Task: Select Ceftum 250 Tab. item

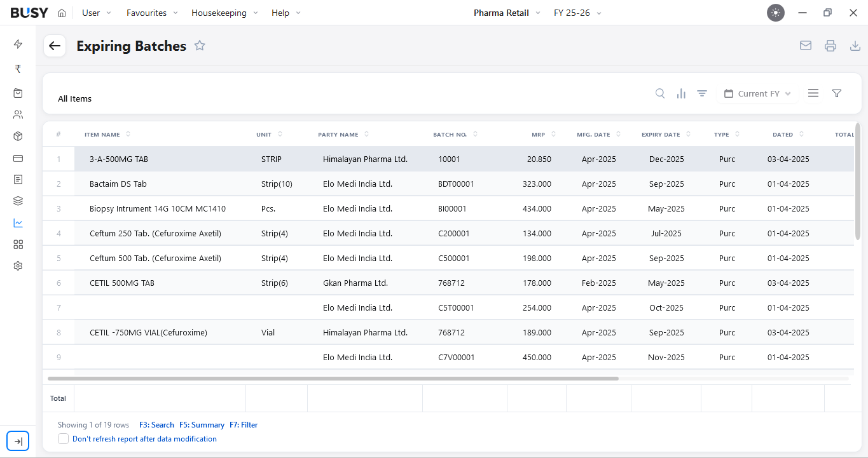Action: (x=155, y=233)
